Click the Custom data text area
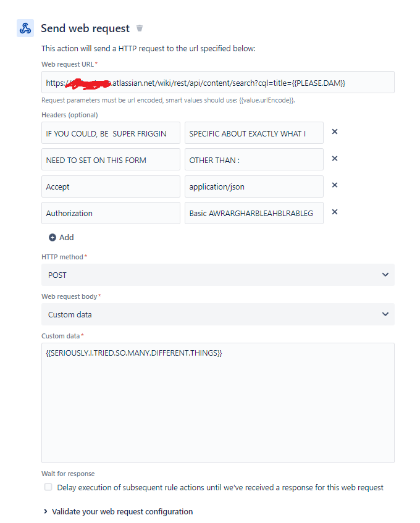Screen dimensions: 420x523 (217, 401)
